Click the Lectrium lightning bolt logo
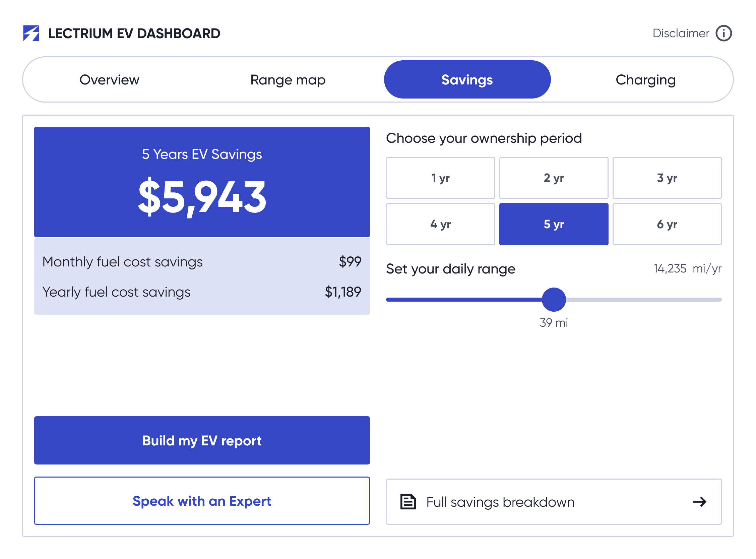 [31, 33]
